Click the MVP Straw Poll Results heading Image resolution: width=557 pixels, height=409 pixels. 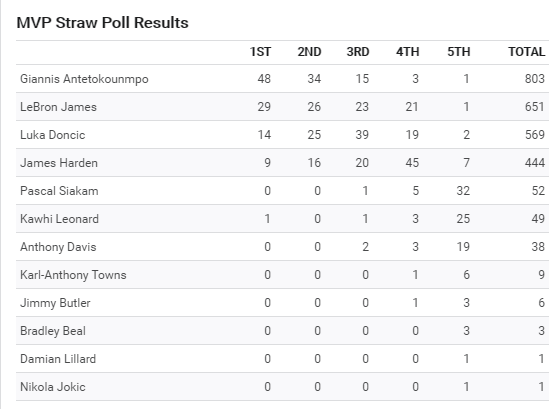[102, 23]
